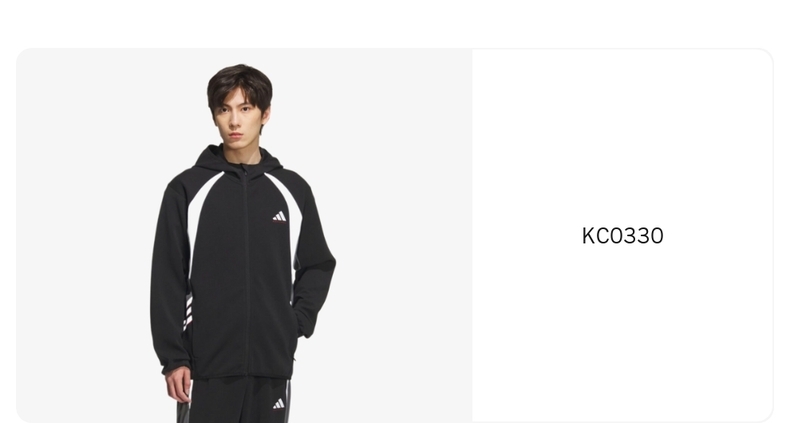
Task: Click the jacket's front zipper
Action: (x=246, y=272)
